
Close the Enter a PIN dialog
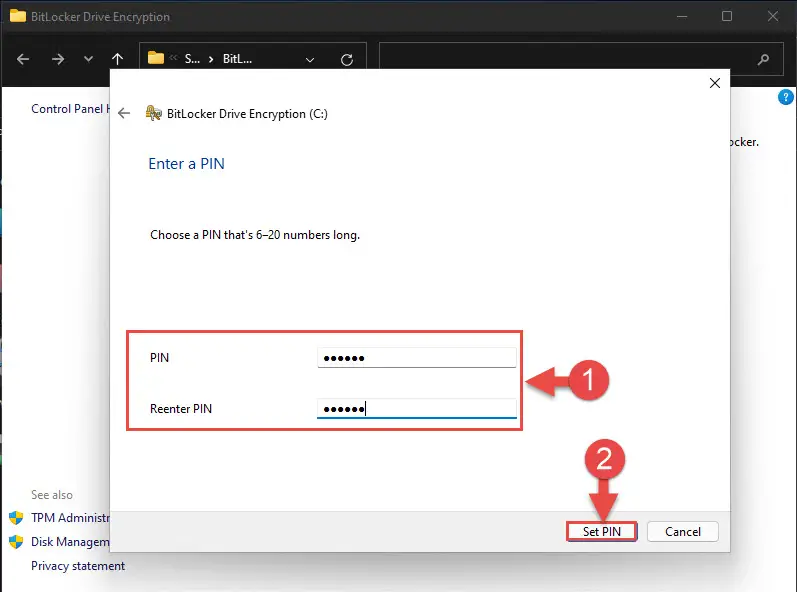(715, 83)
